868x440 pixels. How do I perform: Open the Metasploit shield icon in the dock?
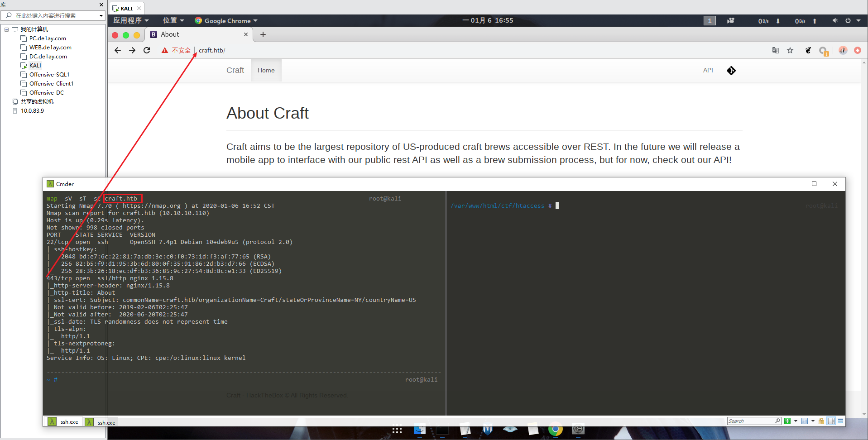[x=488, y=429]
